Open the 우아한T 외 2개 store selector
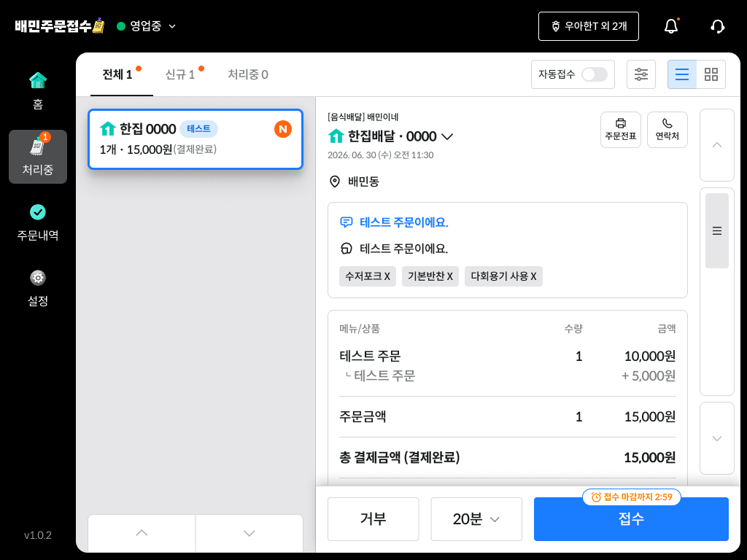The image size is (747, 560). click(589, 26)
